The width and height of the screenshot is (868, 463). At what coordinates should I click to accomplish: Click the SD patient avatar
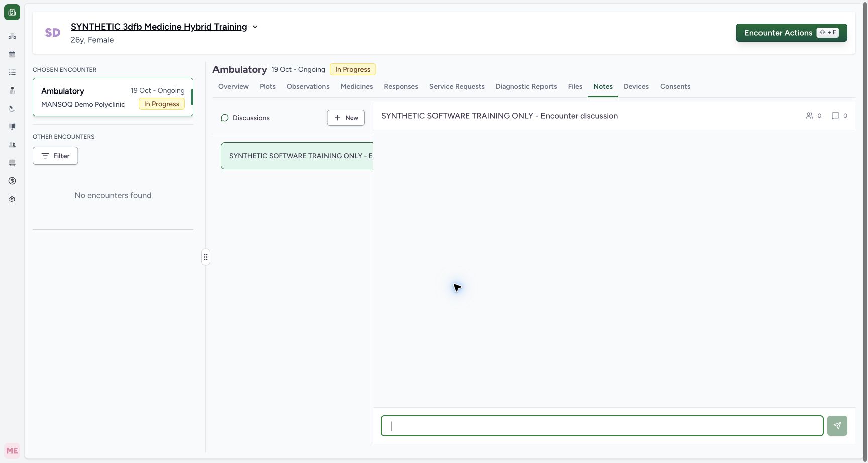tap(53, 33)
